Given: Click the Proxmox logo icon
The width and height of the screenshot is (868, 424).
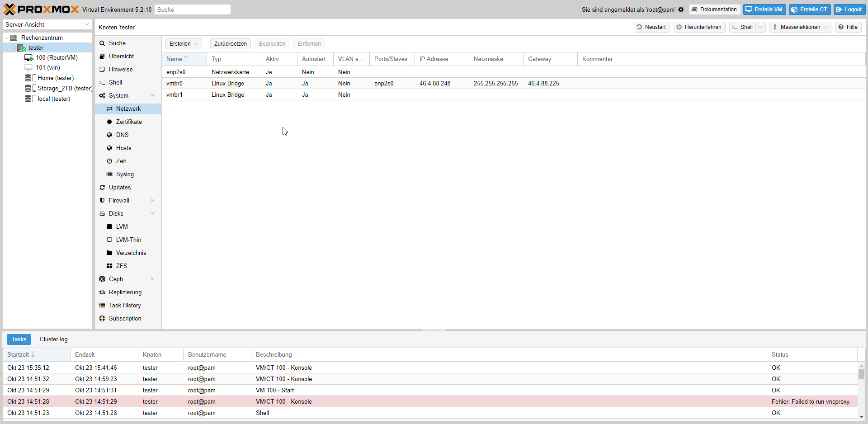Looking at the screenshot, I should tap(9, 9).
